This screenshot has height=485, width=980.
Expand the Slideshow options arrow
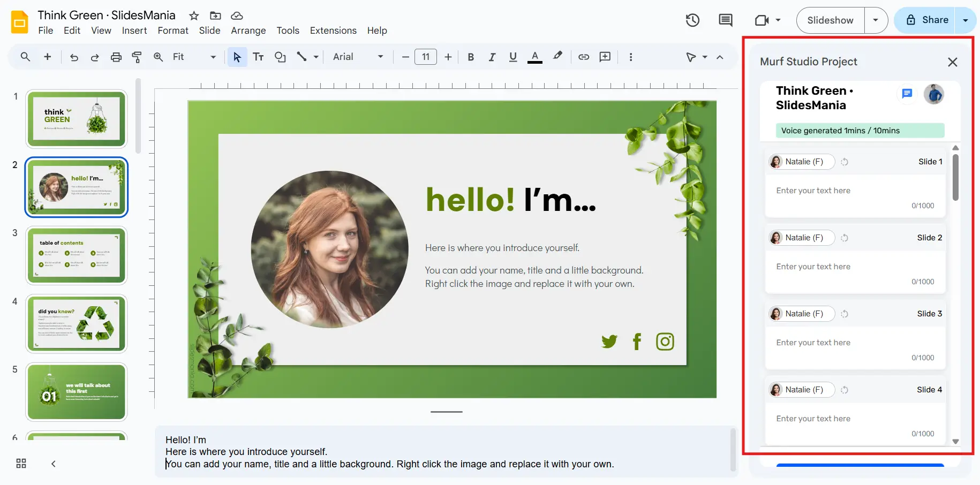point(876,20)
